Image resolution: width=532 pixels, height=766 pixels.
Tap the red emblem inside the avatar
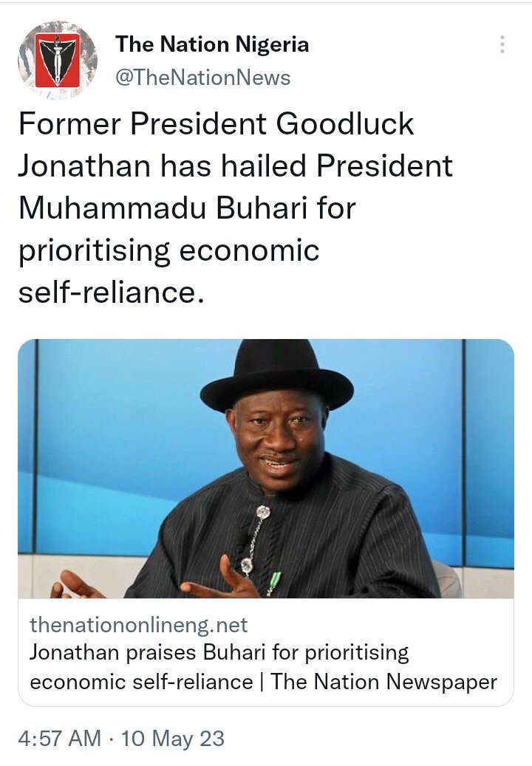click(58, 58)
